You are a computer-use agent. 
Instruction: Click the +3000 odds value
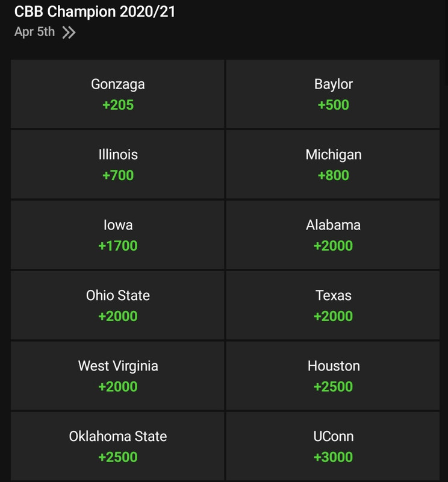[x=333, y=457]
